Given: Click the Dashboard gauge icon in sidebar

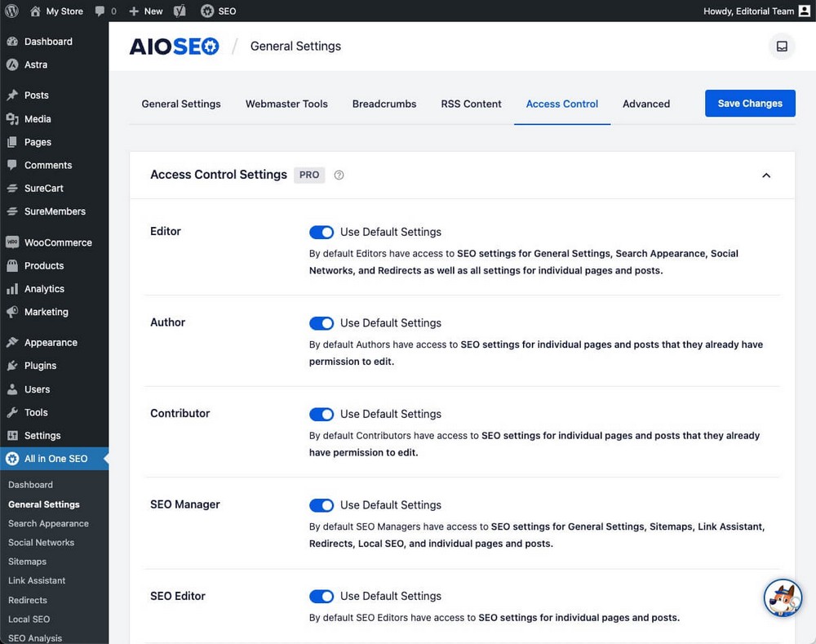Looking at the screenshot, I should point(12,42).
